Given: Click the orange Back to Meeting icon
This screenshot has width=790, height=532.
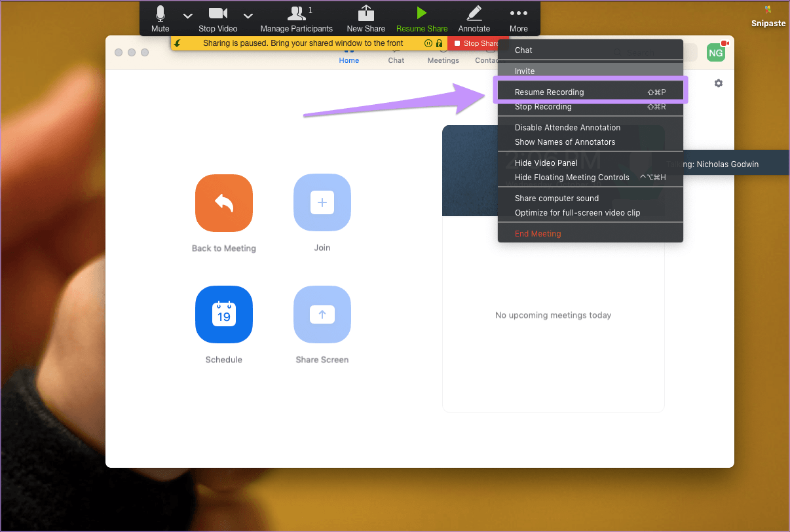Looking at the screenshot, I should 224,202.
